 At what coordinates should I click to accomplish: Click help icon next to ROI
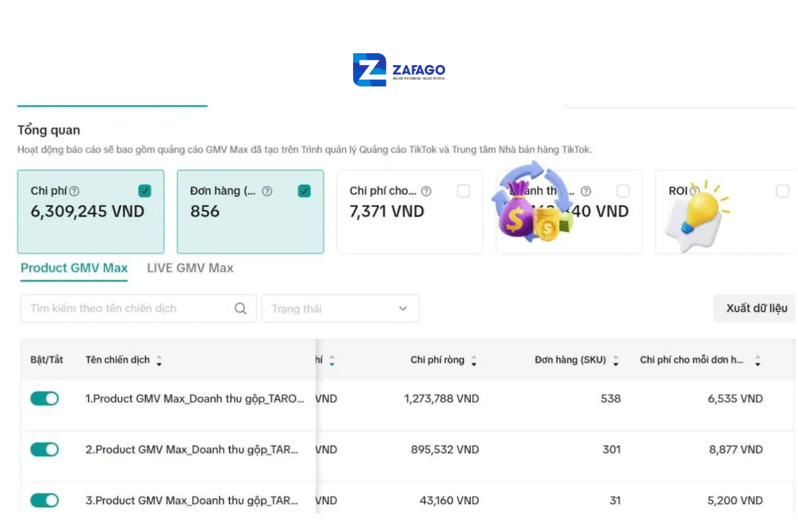coord(694,192)
